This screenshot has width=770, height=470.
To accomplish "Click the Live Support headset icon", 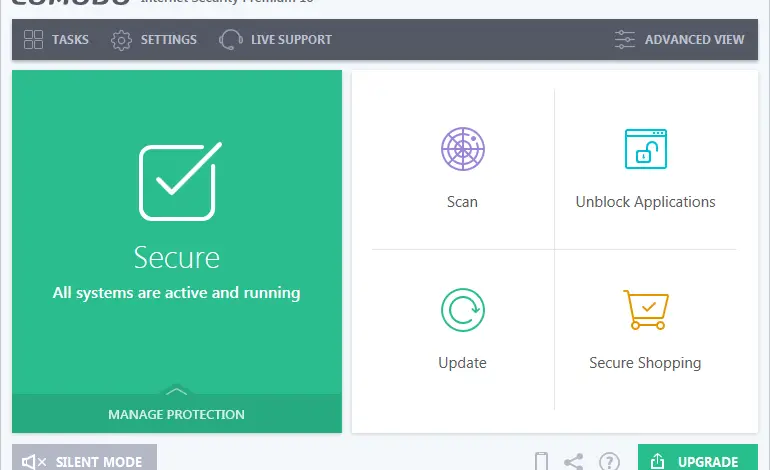I will point(230,40).
